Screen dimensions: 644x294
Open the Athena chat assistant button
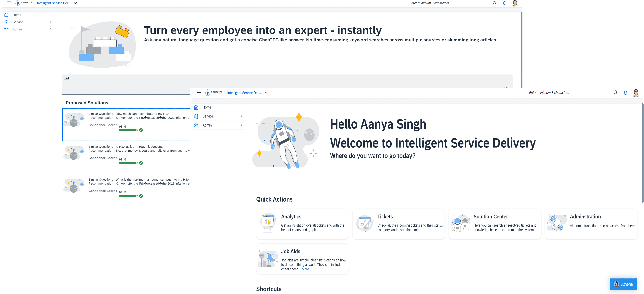pos(623,284)
